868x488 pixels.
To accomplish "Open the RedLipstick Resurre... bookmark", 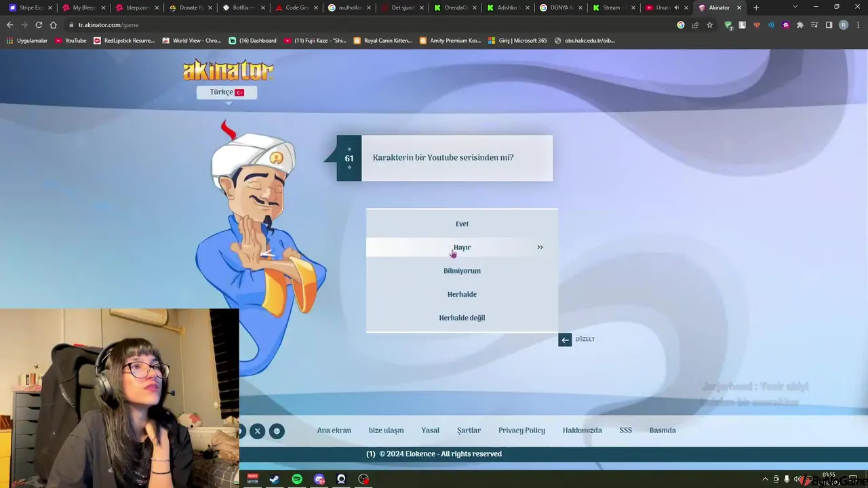I will (x=124, y=41).
